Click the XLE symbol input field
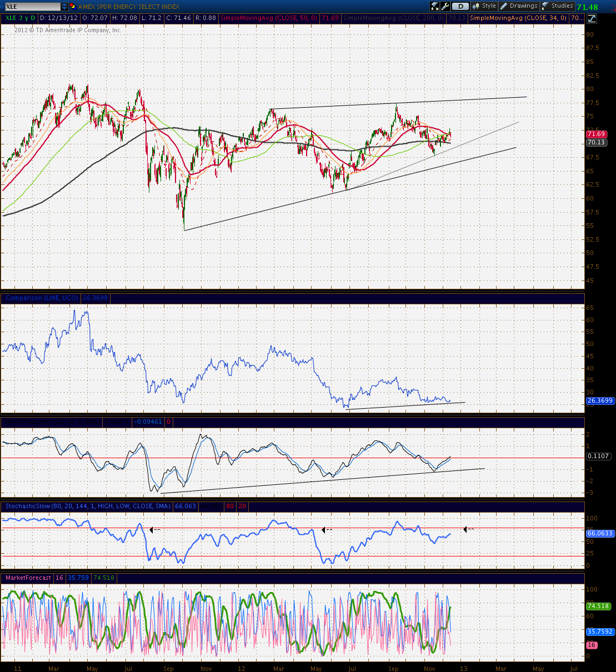 click(32, 7)
